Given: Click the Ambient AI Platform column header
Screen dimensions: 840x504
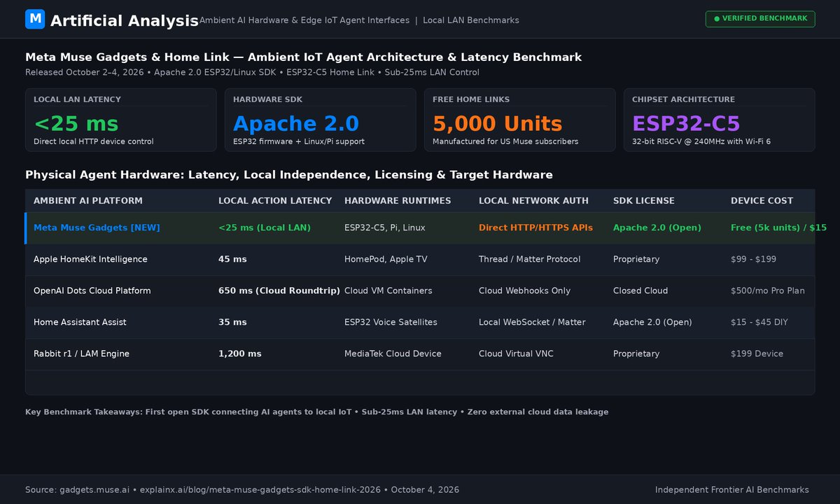Looking at the screenshot, I should [88, 201].
